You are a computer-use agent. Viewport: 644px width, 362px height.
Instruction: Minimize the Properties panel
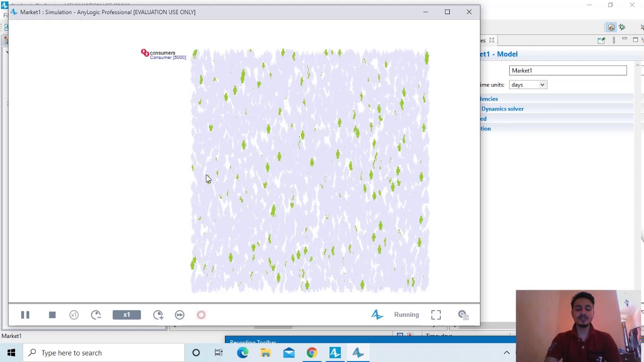click(x=624, y=39)
